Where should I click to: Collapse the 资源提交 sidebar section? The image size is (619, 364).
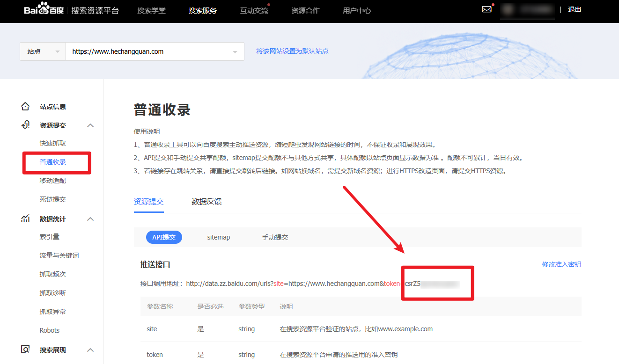tap(91, 125)
